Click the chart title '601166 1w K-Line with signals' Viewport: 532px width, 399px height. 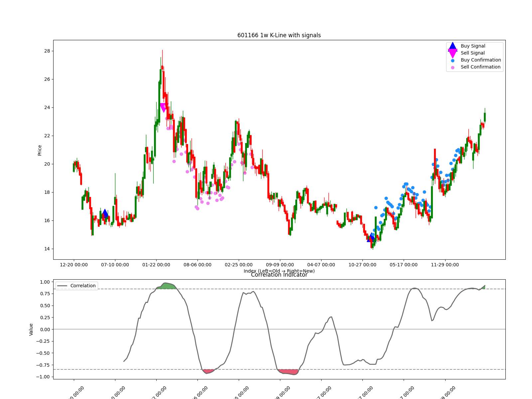pos(279,35)
